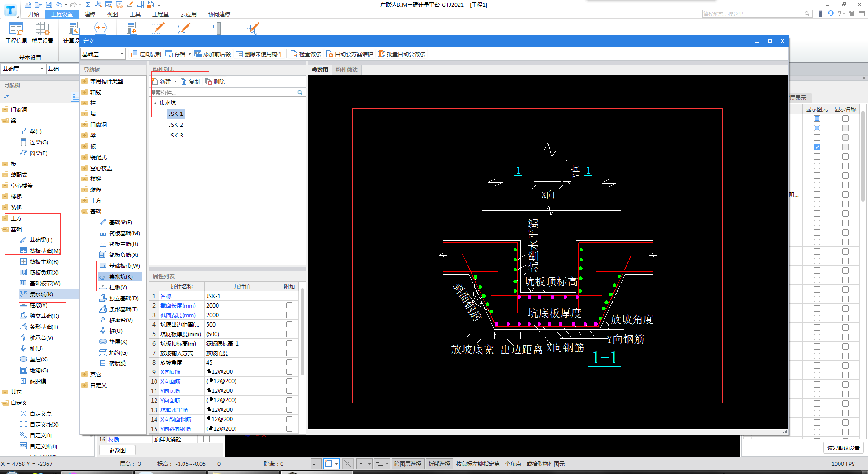The width and height of the screenshot is (868, 474).
Task: Click property list vertical scrollbar
Action: click(302, 332)
